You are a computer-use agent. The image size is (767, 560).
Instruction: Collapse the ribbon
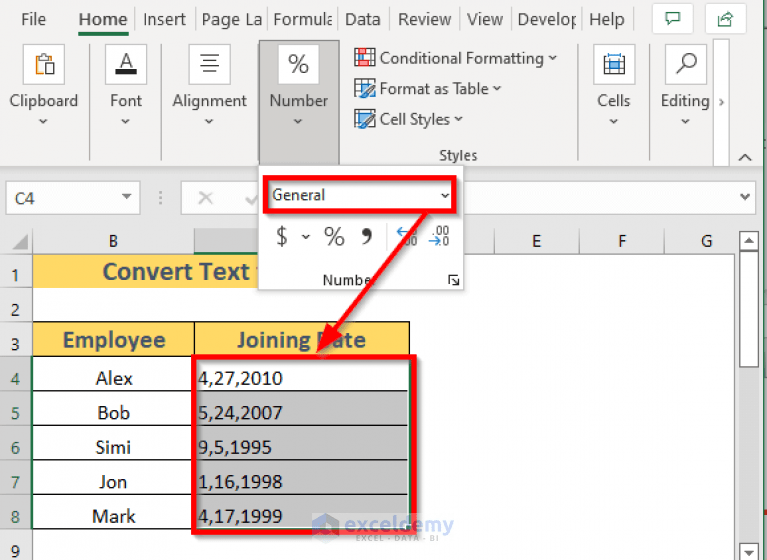coord(745,157)
